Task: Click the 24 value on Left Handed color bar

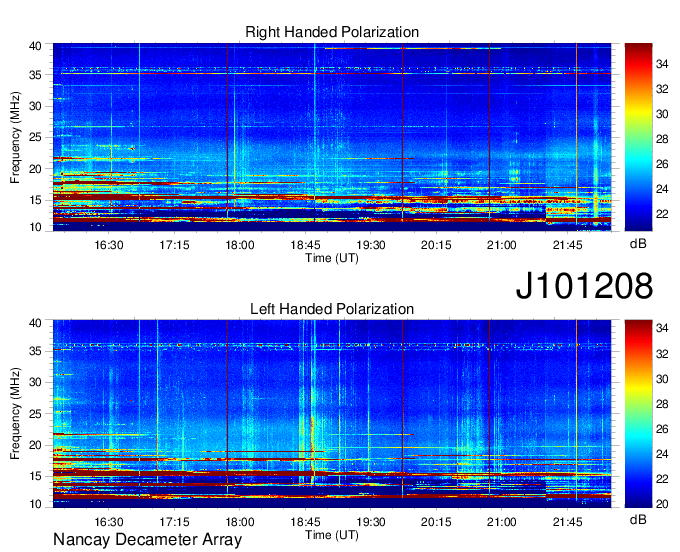Action: coord(662,454)
